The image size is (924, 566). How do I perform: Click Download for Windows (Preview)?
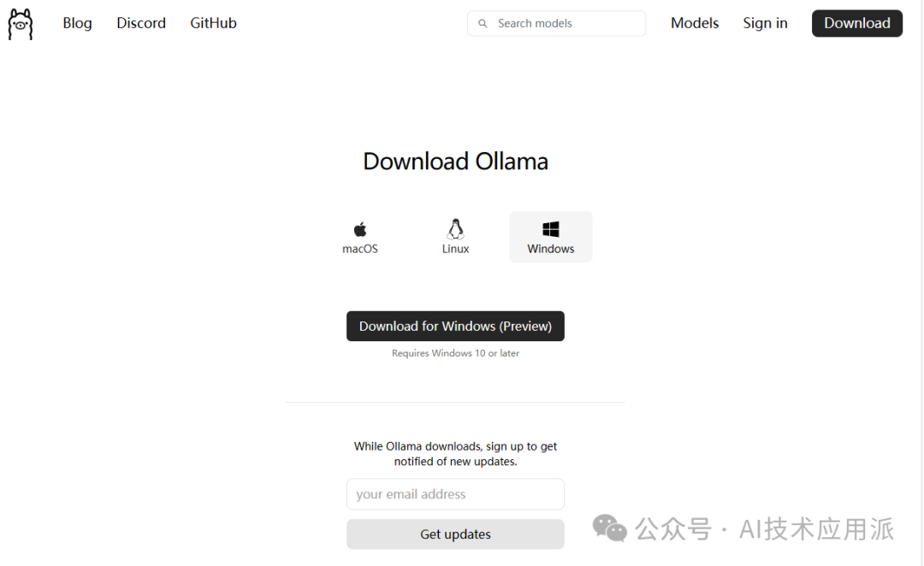[455, 326]
